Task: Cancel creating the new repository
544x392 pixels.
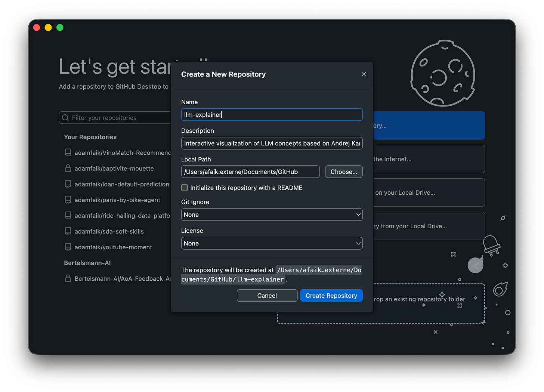Action: pos(267,295)
